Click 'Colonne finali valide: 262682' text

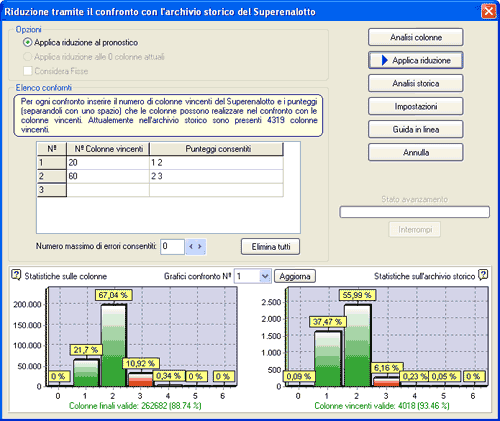coord(135,406)
